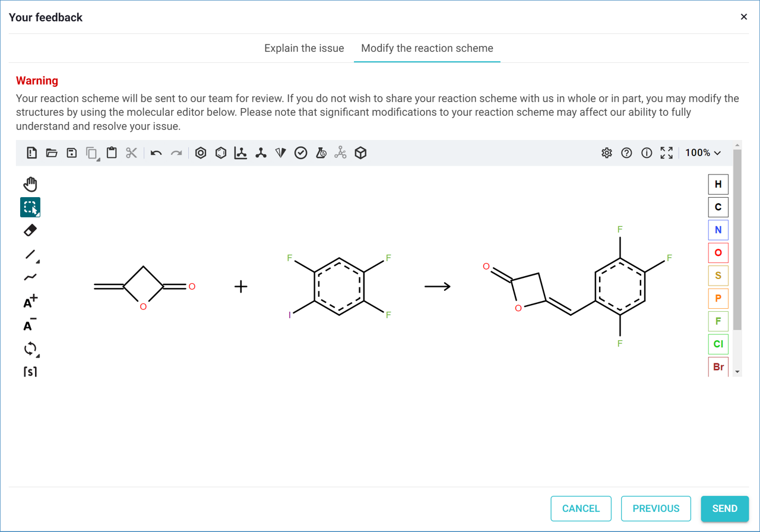760x532 pixels.
Task: Open the editor settings gear
Action: pyautogui.click(x=606, y=153)
